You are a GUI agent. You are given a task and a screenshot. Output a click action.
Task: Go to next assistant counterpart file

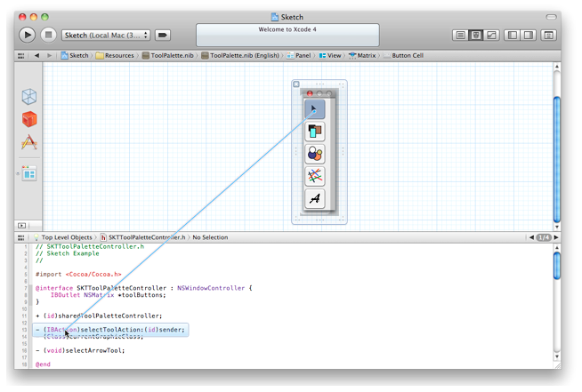coord(556,237)
